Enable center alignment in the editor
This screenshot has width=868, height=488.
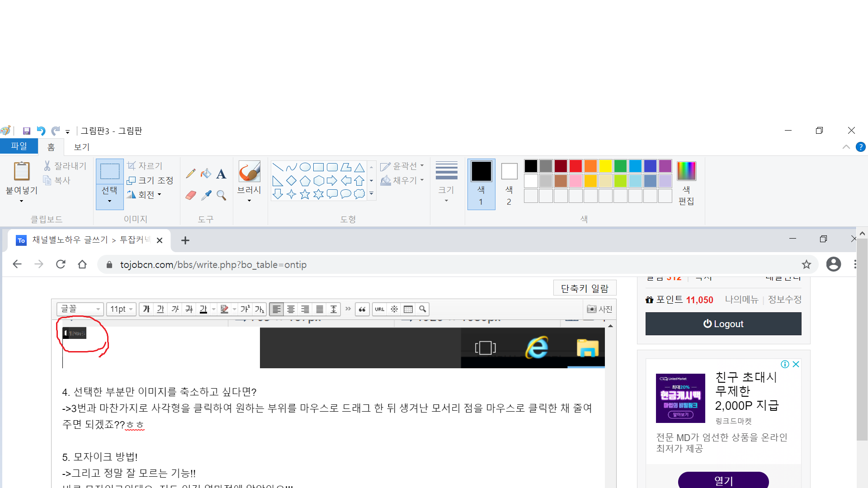click(x=291, y=310)
